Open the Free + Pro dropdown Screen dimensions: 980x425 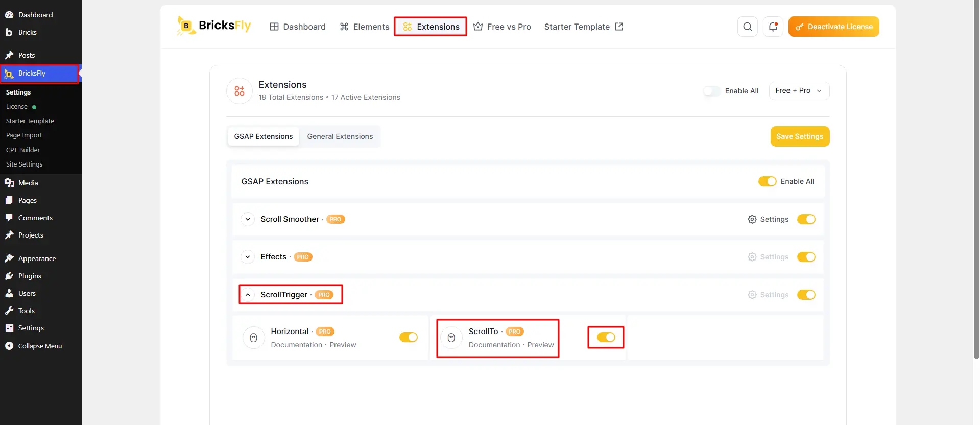tap(799, 91)
